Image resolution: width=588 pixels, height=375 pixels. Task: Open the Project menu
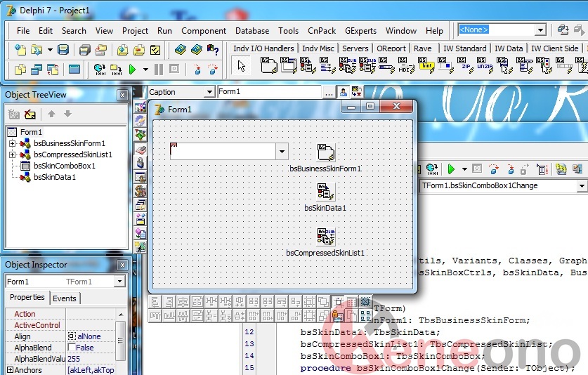click(135, 31)
